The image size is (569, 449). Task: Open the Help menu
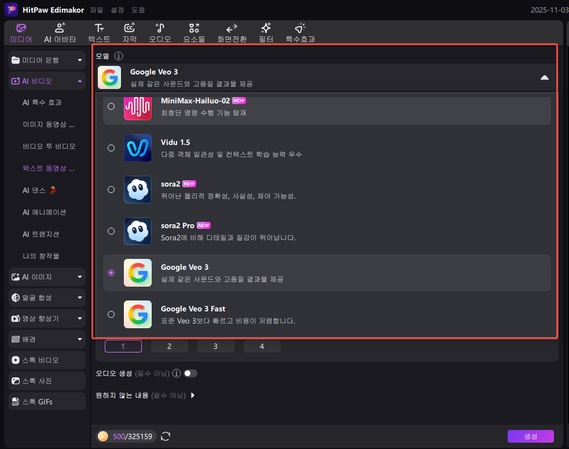(138, 10)
